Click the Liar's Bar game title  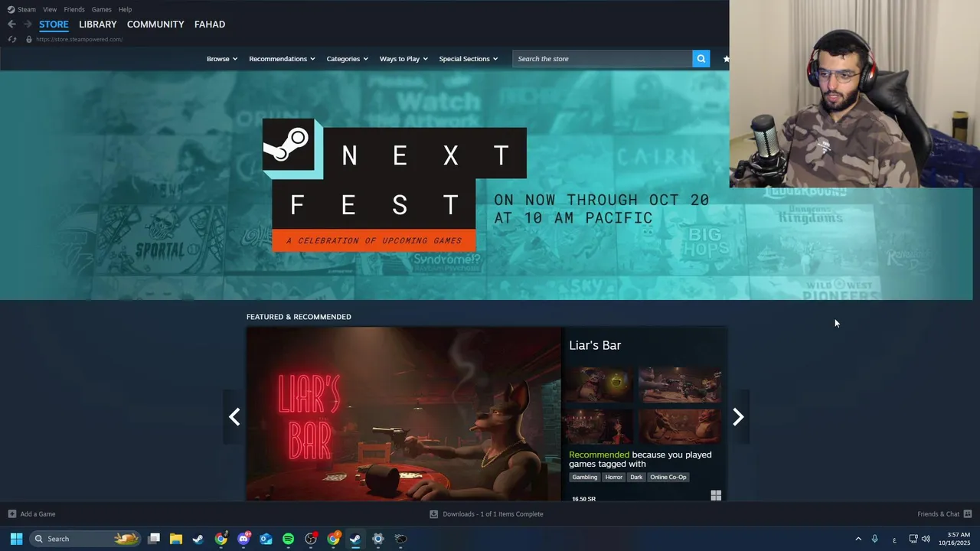pos(595,345)
